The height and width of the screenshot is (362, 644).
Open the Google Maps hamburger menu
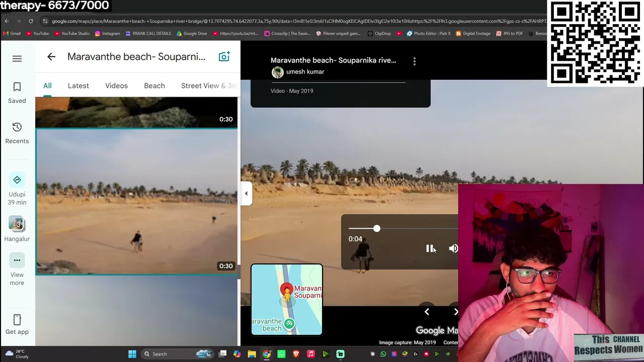click(x=17, y=59)
